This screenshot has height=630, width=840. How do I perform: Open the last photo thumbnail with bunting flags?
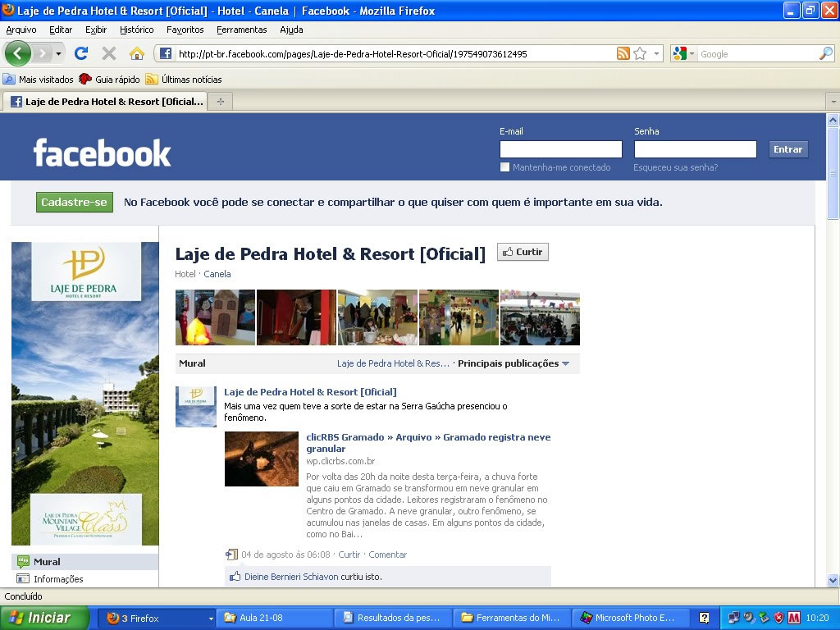point(540,317)
